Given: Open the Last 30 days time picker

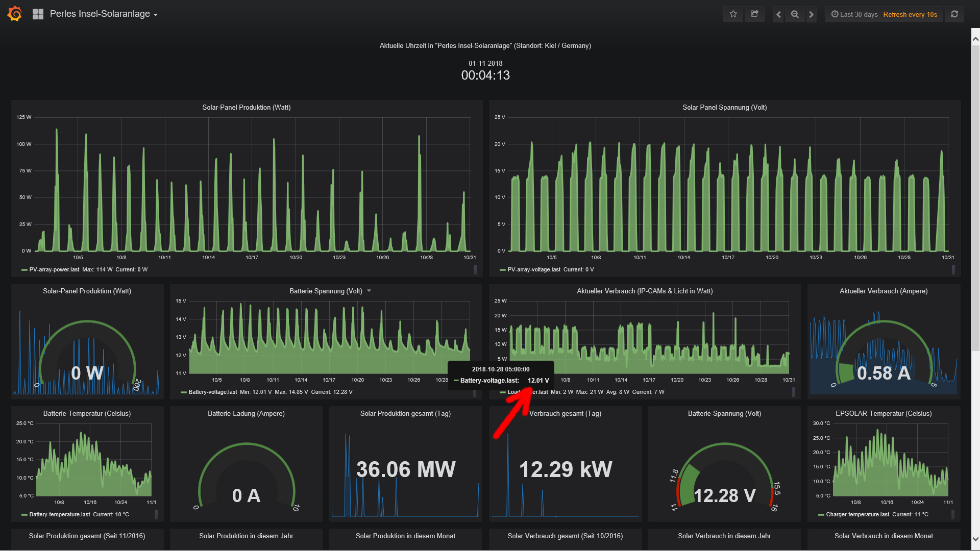Looking at the screenshot, I should tap(854, 14).
